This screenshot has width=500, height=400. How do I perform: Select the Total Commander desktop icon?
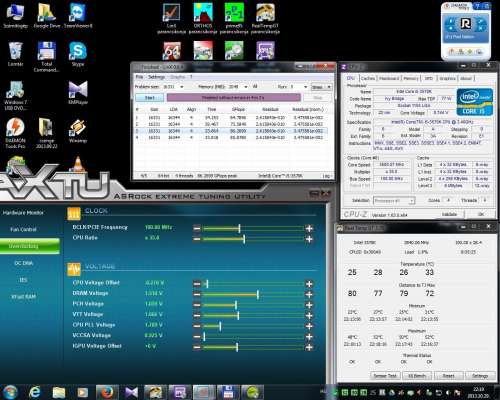coord(47,57)
